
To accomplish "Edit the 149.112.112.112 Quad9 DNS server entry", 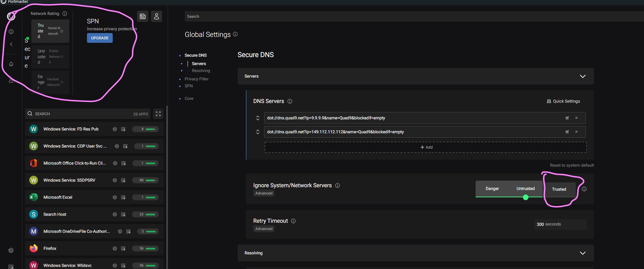I will click(567, 132).
